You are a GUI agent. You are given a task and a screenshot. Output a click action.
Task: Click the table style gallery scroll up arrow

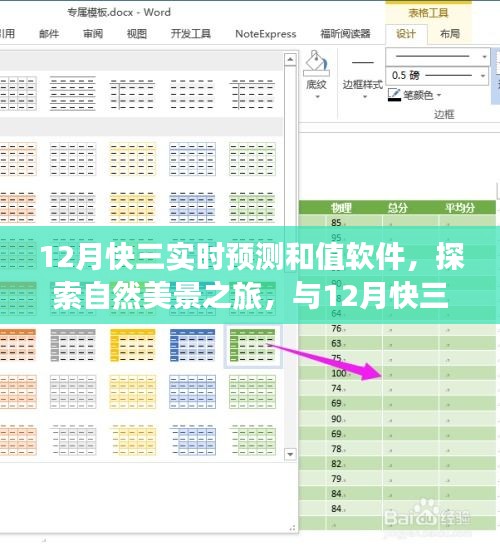click(290, 60)
